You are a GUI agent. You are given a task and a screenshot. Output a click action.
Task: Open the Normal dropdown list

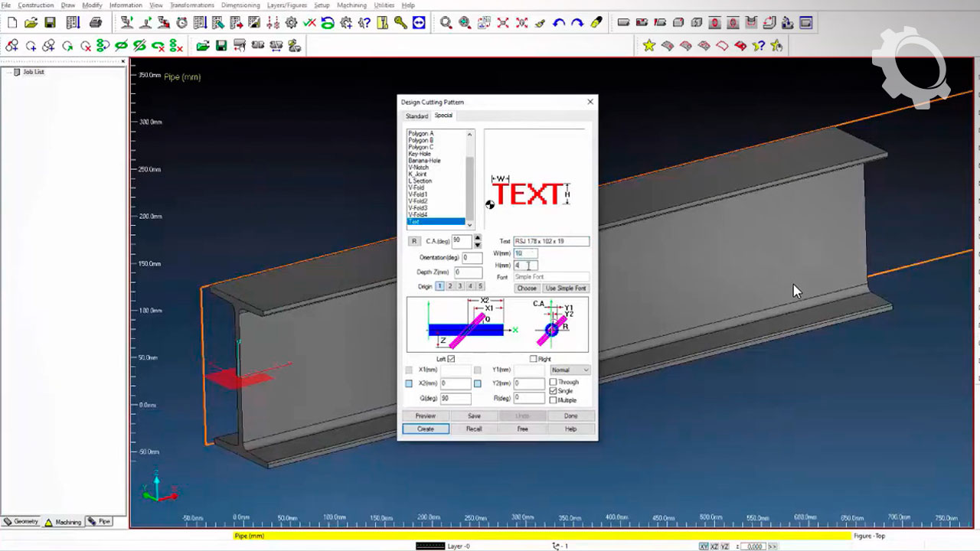click(570, 370)
